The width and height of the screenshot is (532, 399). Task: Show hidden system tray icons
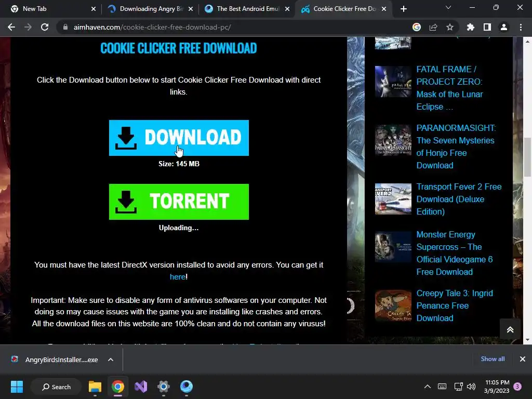[x=428, y=387]
